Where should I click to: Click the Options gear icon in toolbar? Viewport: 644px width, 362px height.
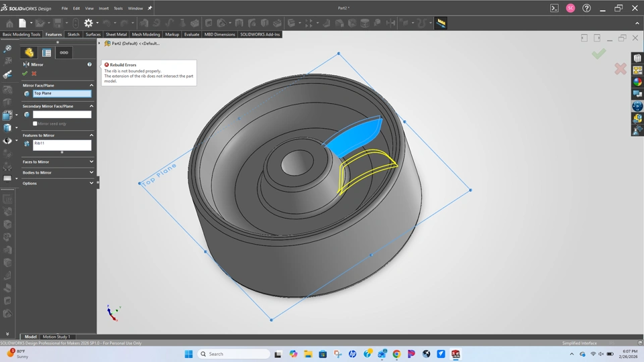pos(88,23)
